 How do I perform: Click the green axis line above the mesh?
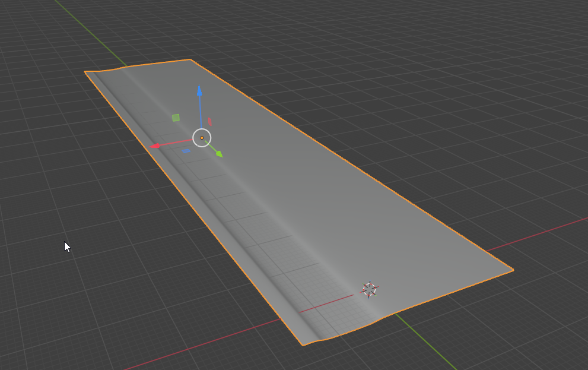click(89, 30)
